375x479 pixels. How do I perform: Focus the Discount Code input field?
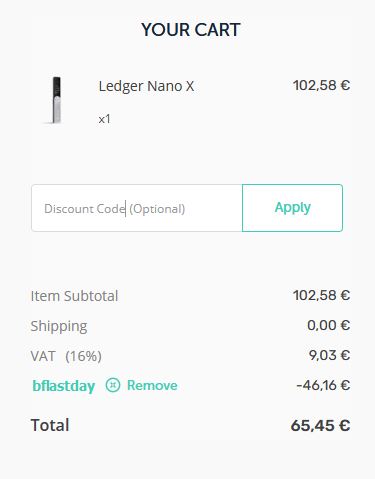(137, 208)
